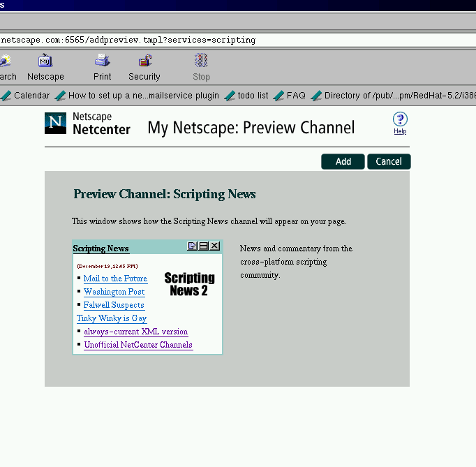Click the Stop toolbar icon

201,61
